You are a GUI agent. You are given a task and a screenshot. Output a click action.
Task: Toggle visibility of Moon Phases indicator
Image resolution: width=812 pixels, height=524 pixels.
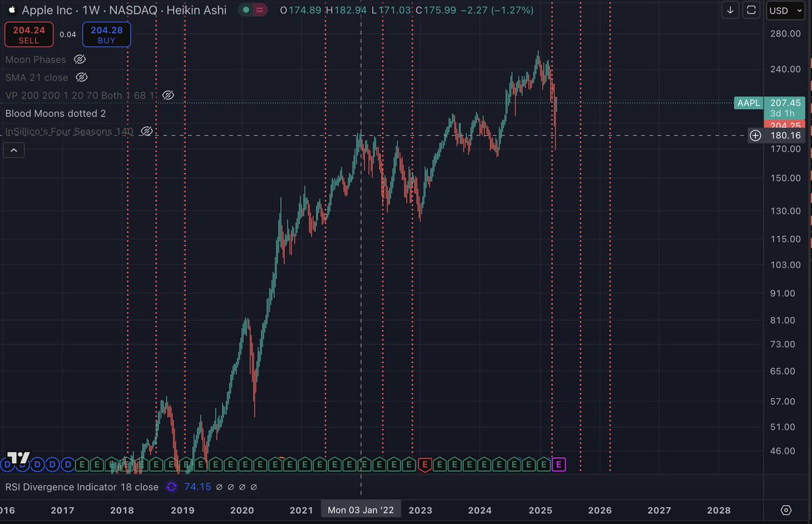pyautogui.click(x=80, y=59)
